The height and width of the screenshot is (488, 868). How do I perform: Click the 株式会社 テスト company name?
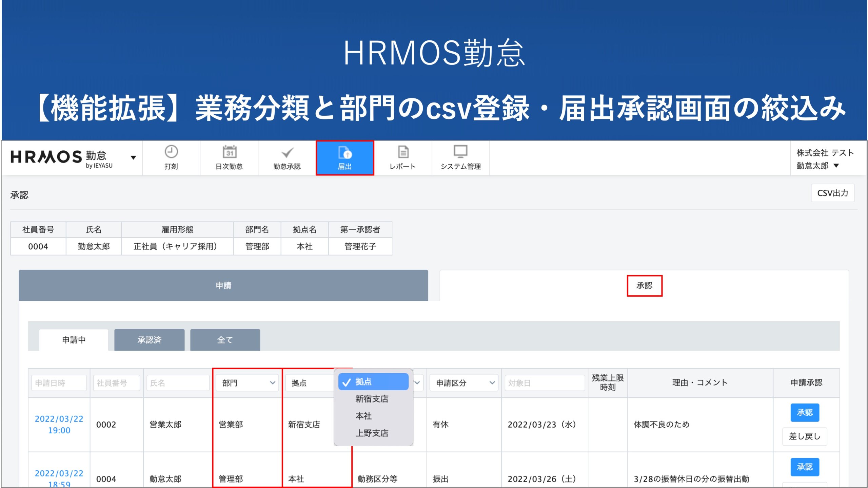click(x=825, y=153)
